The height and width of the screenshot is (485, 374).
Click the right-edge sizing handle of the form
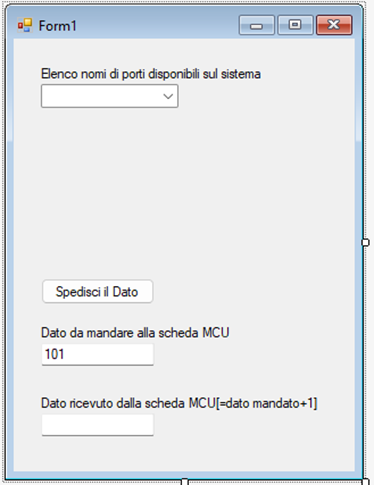tap(365, 242)
